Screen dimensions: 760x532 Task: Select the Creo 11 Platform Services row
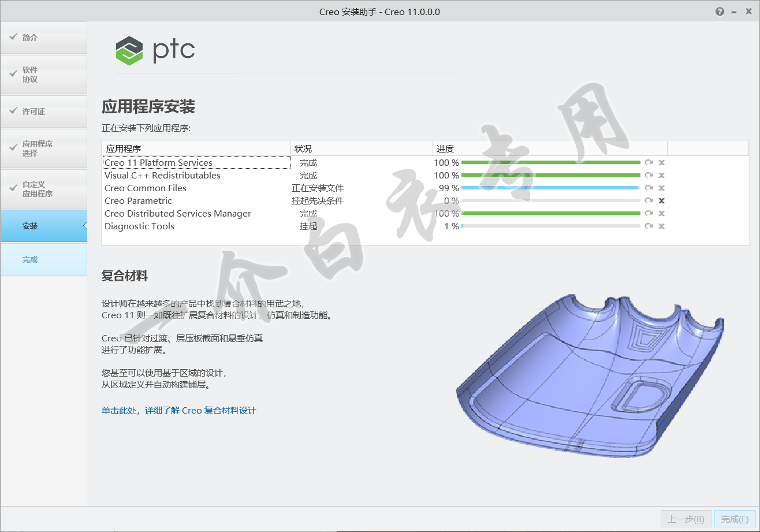point(196,163)
